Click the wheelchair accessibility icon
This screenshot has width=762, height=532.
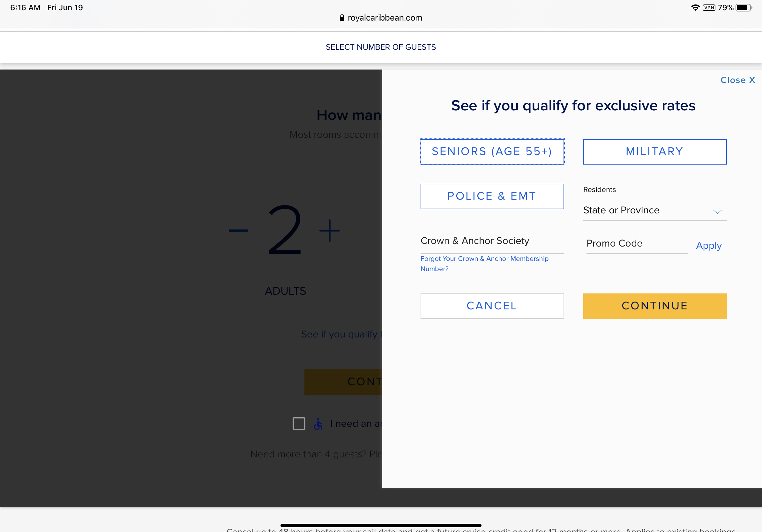pyautogui.click(x=318, y=424)
